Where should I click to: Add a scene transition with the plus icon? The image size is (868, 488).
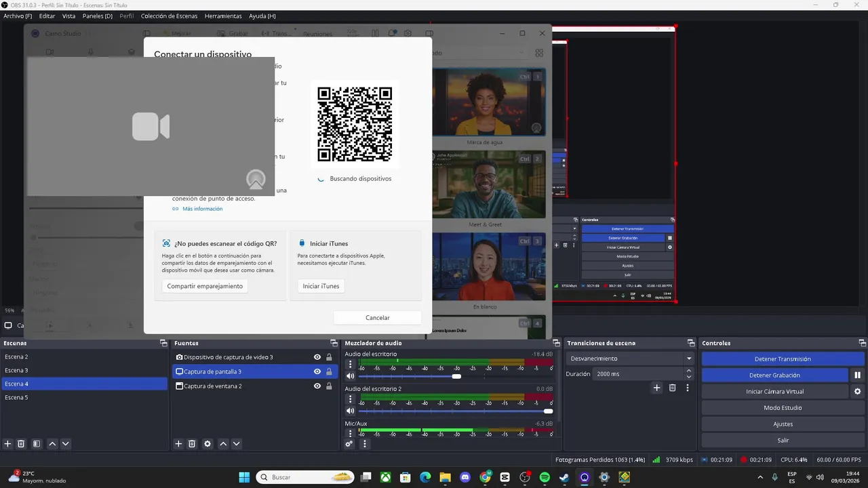click(656, 388)
